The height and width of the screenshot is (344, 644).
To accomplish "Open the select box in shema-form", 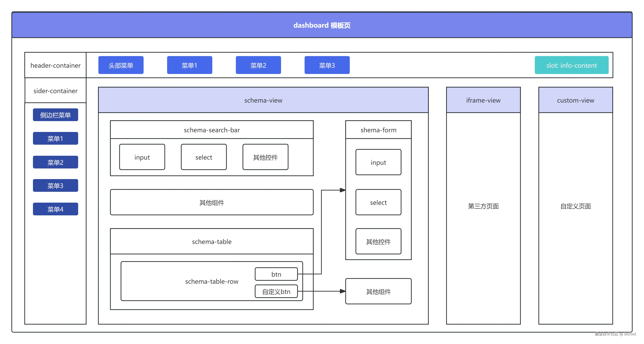I will pos(378,202).
